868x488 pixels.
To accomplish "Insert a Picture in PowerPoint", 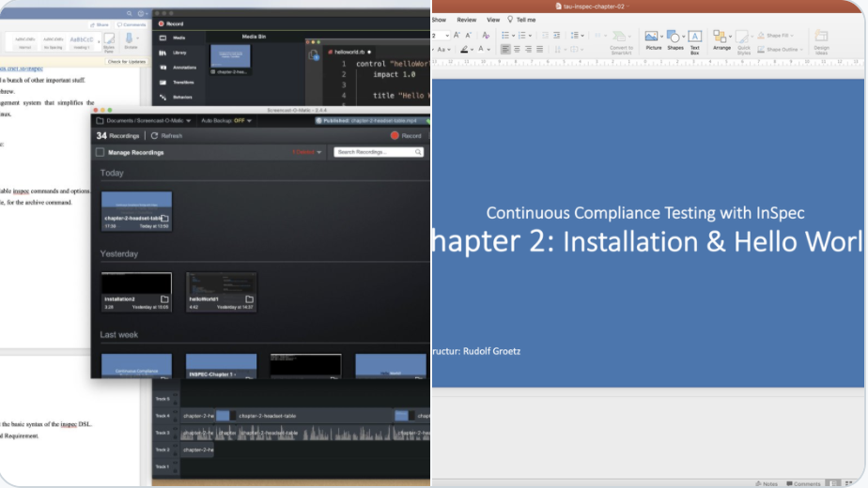I will click(652, 39).
